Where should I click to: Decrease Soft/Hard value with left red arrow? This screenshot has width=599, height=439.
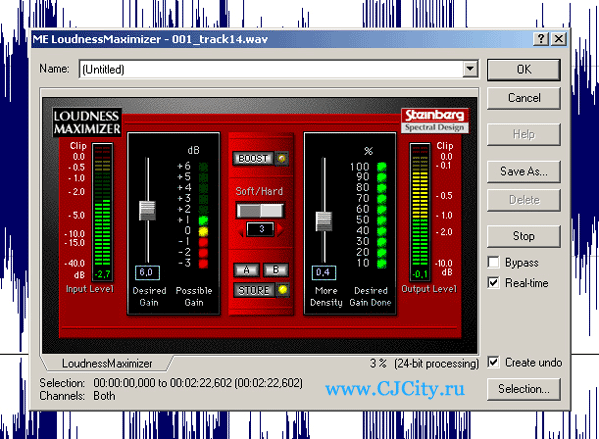[241, 230]
